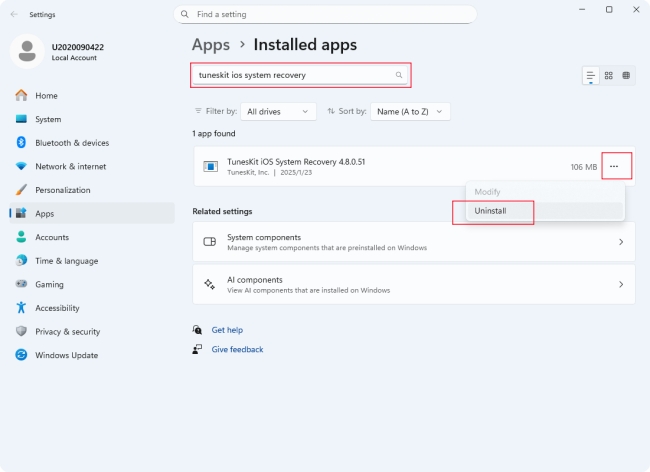This screenshot has height=472, width=650.
Task: Click the System monitor icon in sidebar
Action: click(21, 119)
